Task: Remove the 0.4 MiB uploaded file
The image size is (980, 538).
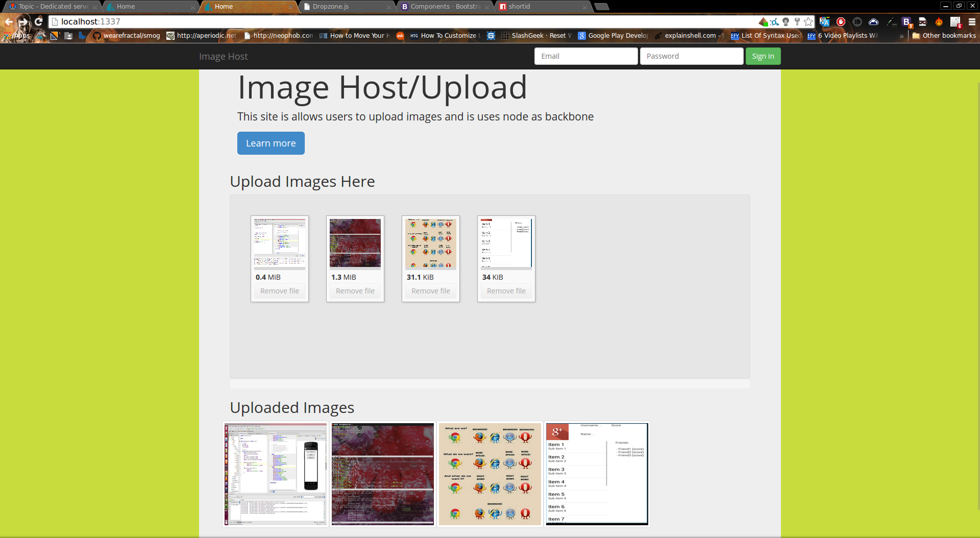Action: coord(280,291)
